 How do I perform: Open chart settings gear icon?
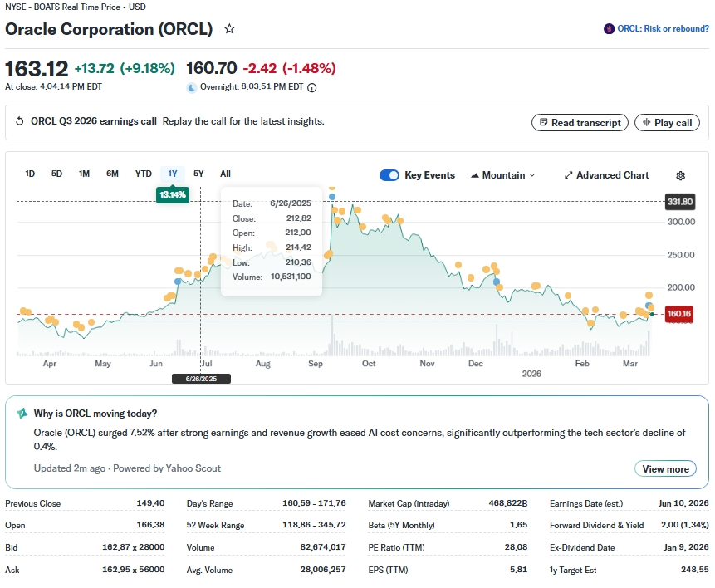pos(680,175)
